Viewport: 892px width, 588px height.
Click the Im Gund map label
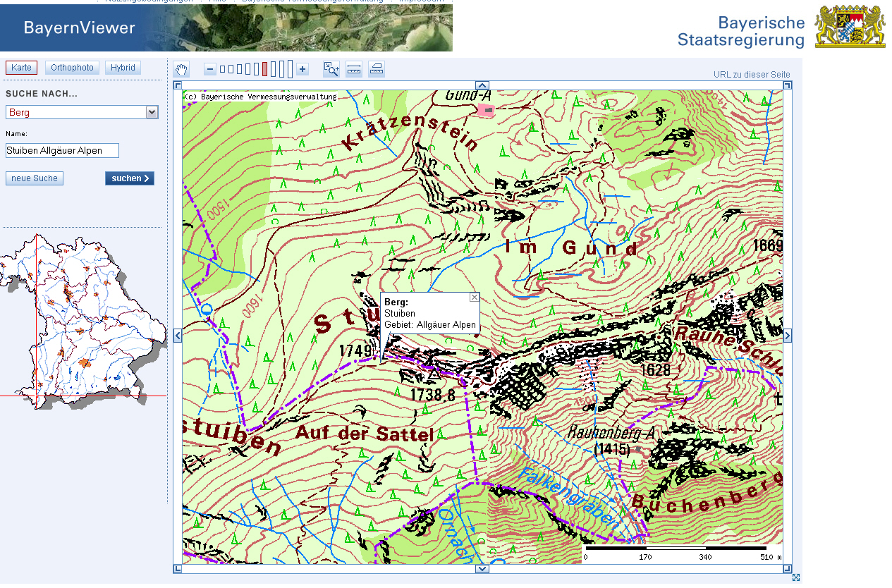572,247
